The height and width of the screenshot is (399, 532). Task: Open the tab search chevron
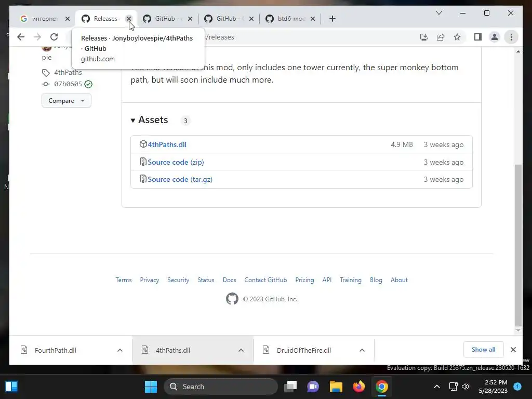pyautogui.click(x=438, y=13)
